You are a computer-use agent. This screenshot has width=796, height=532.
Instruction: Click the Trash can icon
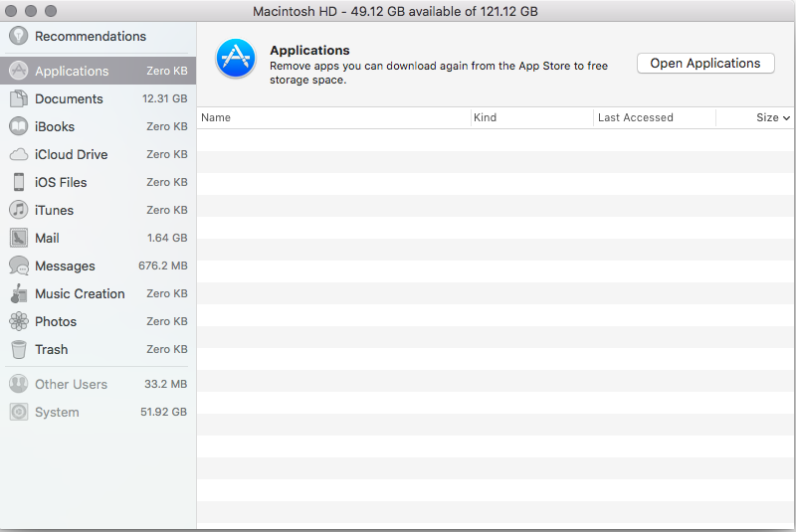click(18, 349)
